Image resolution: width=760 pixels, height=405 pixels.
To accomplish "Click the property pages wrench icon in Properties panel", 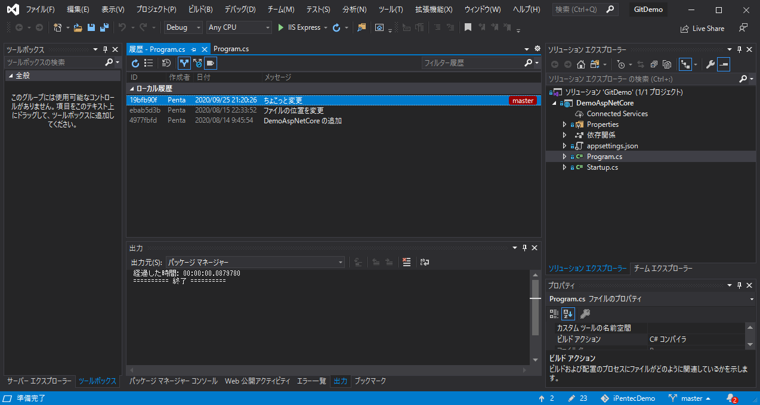I will (585, 314).
